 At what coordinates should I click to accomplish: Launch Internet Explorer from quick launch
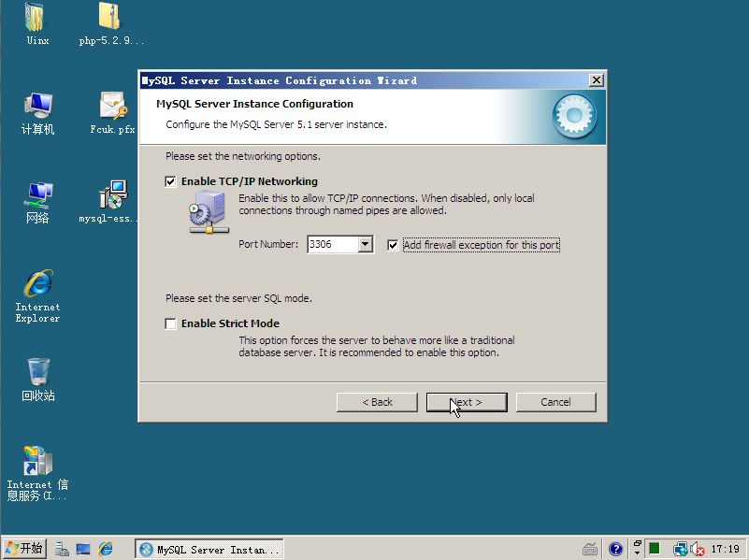point(105,549)
